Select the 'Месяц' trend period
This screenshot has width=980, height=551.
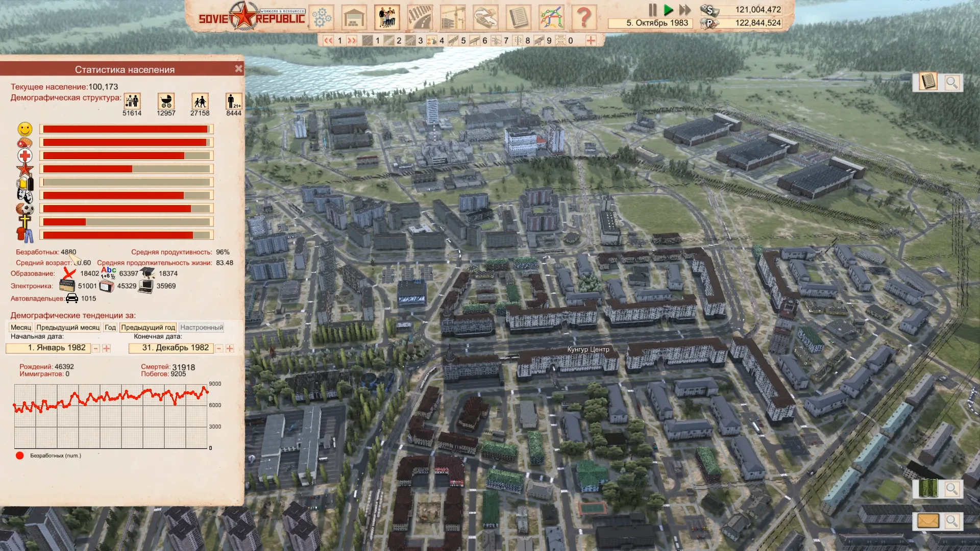(x=21, y=328)
